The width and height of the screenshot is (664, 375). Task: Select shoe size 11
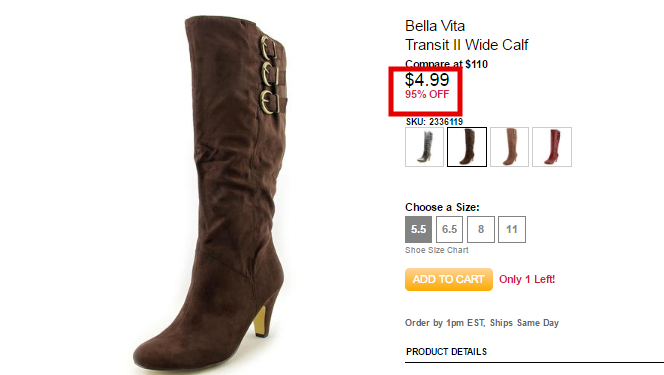[x=512, y=229]
